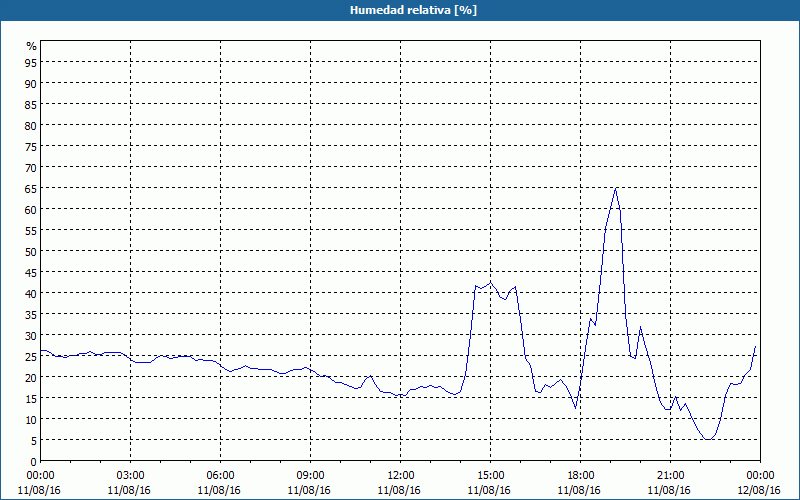Click the 12:00 time axis label
The image size is (800, 500).
click(401, 476)
